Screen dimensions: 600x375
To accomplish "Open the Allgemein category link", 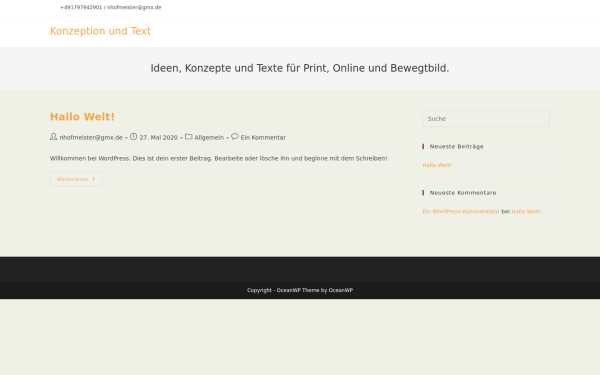I will [x=209, y=137].
